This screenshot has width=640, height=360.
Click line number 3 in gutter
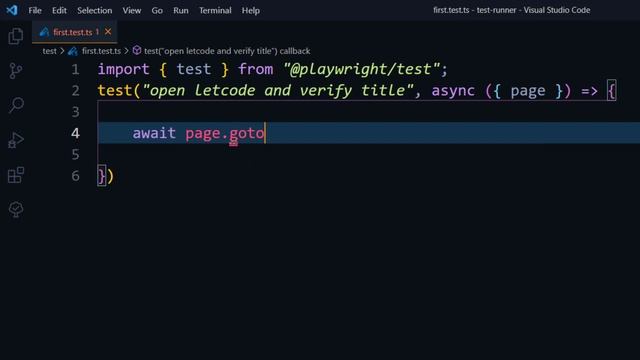[76, 112]
